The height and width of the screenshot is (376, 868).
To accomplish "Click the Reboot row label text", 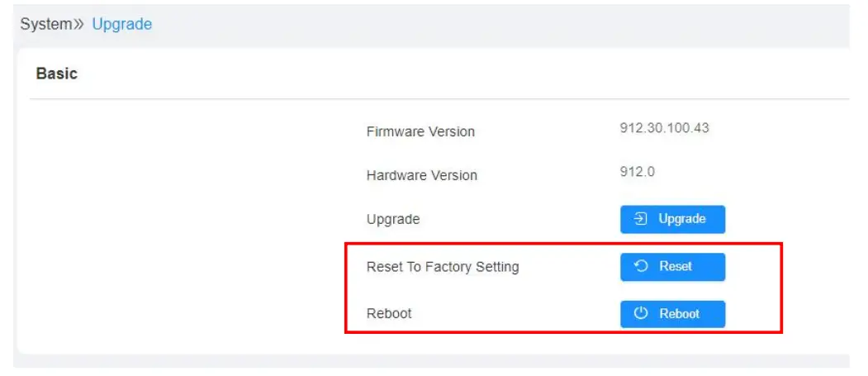I will click(x=389, y=313).
